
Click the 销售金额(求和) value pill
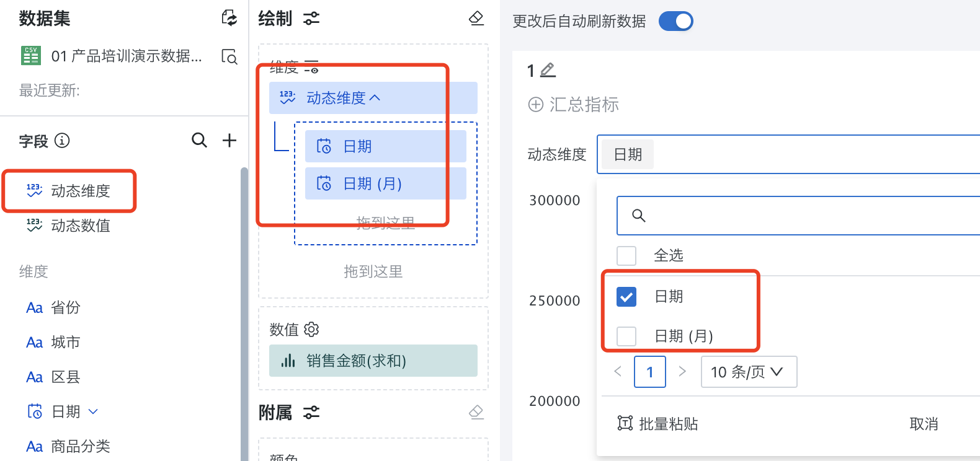[x=373, y=361]
